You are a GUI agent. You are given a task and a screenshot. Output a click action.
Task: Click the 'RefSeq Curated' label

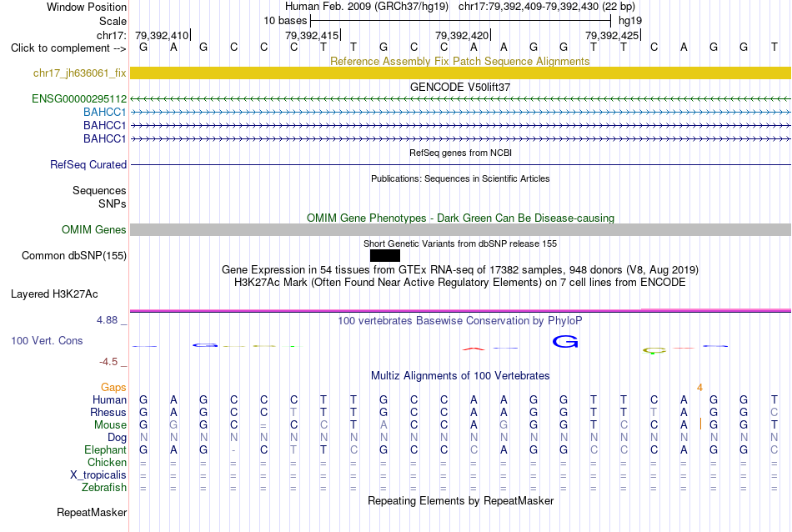(88, 165)
